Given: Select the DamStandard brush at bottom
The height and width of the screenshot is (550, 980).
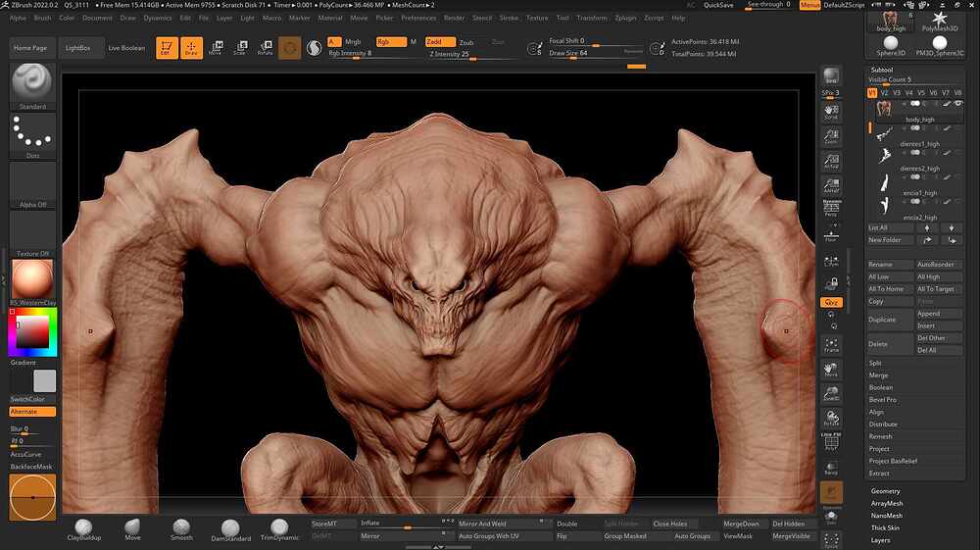Looking at the screenshot, I should pyautogui.click(x=230, y=530).
